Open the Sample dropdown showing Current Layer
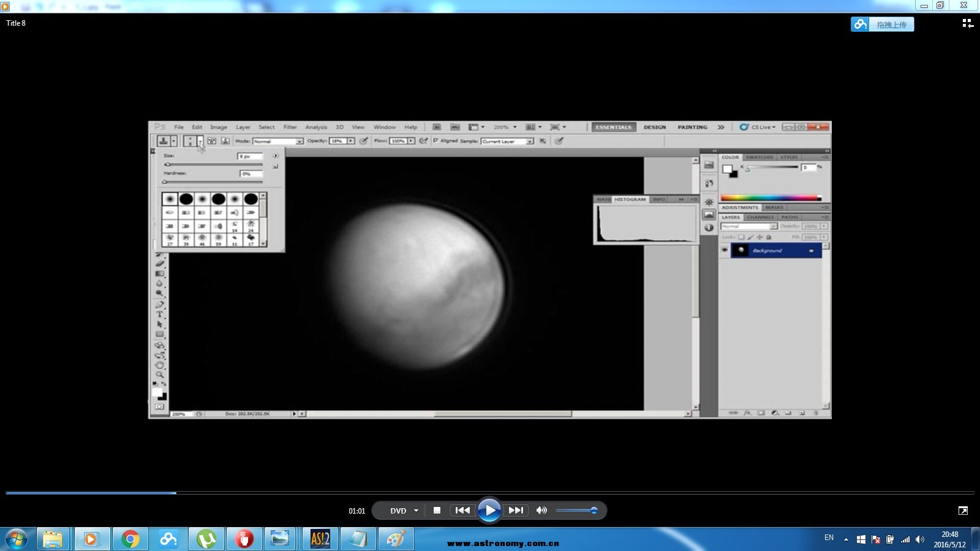This screenshot has width=980, height=551. (507, 141)
